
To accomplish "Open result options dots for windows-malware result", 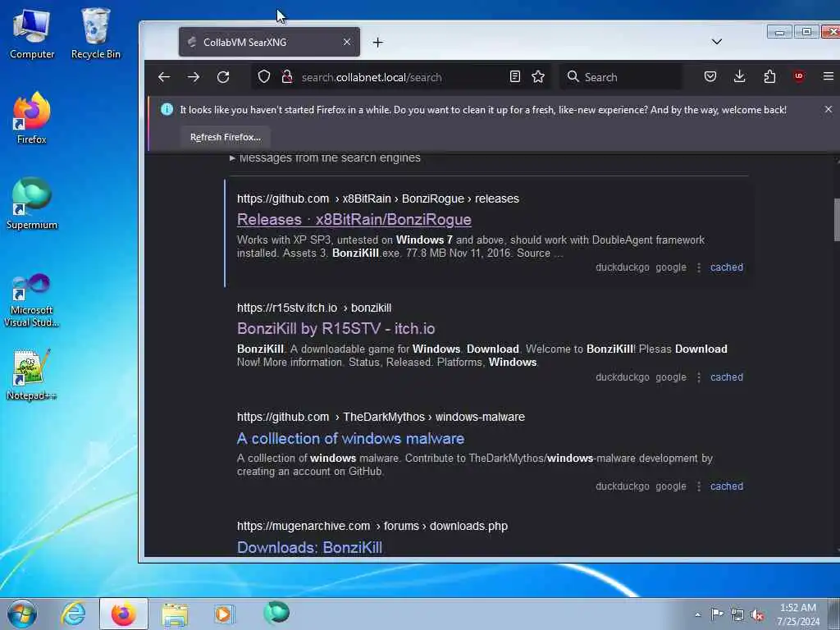I will (x=699, y=486).
